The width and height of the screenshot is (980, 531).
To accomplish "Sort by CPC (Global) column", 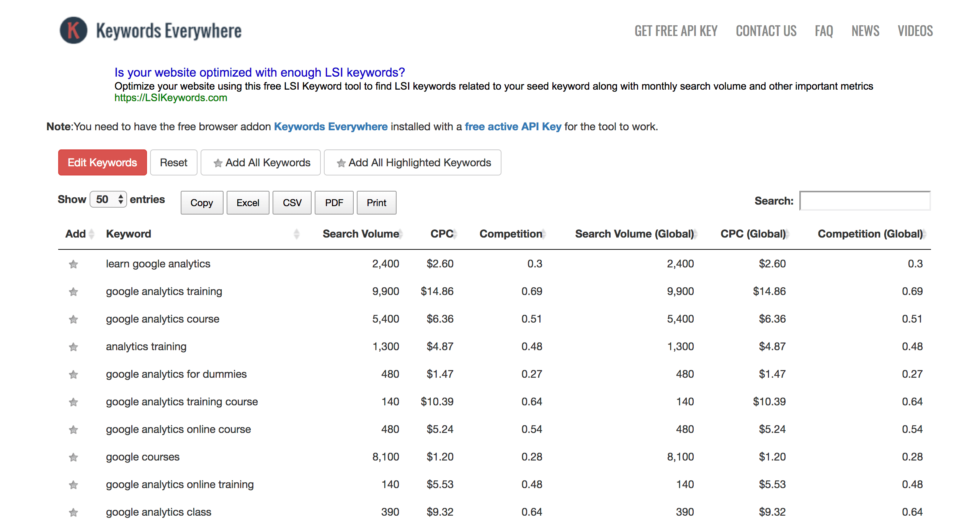I will pos(755,234).
